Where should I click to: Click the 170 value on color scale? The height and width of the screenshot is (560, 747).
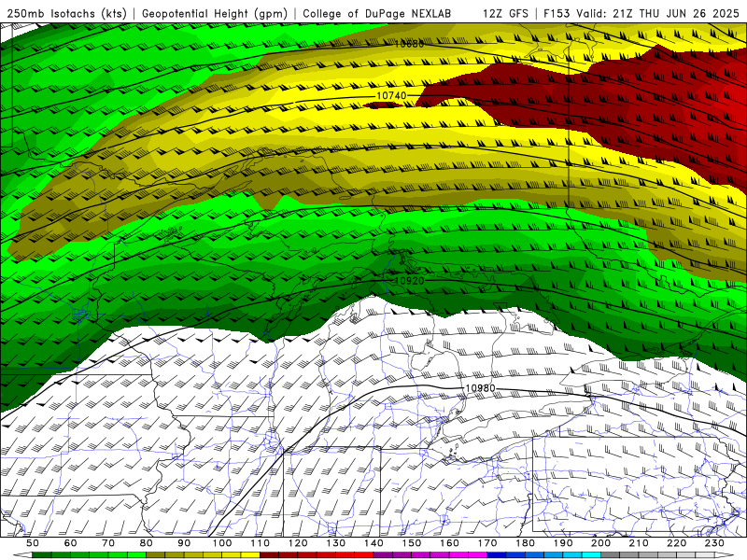click(x=487, y=543)
